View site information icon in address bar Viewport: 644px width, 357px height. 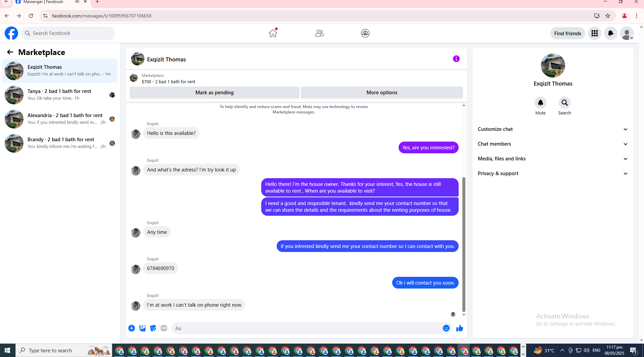(x=45, y=16)
